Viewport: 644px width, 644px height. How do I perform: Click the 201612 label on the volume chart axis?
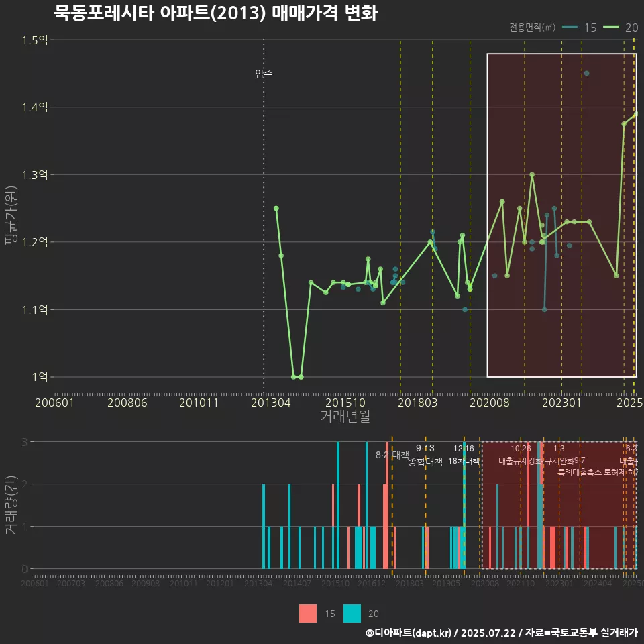[x=371, y=583]
